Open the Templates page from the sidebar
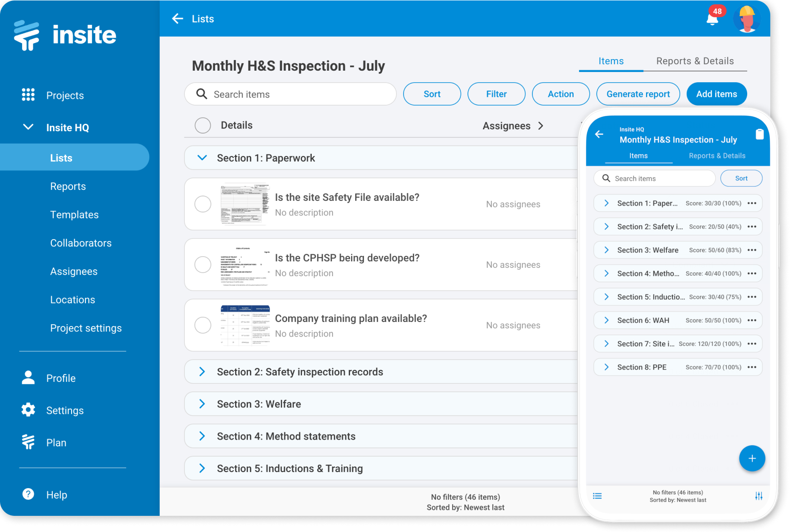 pos(74,214)
